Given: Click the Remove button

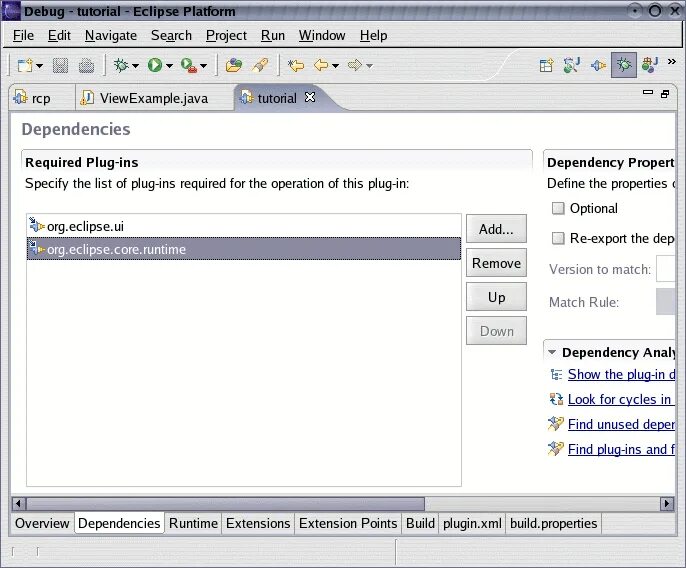Looking at the screenshot, I should (496, 263).
